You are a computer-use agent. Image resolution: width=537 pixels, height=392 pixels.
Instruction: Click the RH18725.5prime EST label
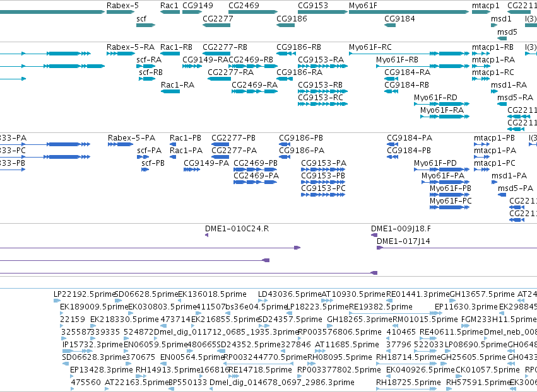(408, 383)
